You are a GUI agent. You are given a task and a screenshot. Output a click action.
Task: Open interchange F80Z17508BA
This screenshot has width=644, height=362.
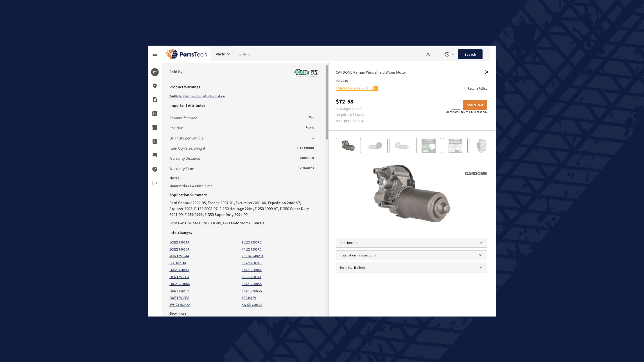point(179,277)
